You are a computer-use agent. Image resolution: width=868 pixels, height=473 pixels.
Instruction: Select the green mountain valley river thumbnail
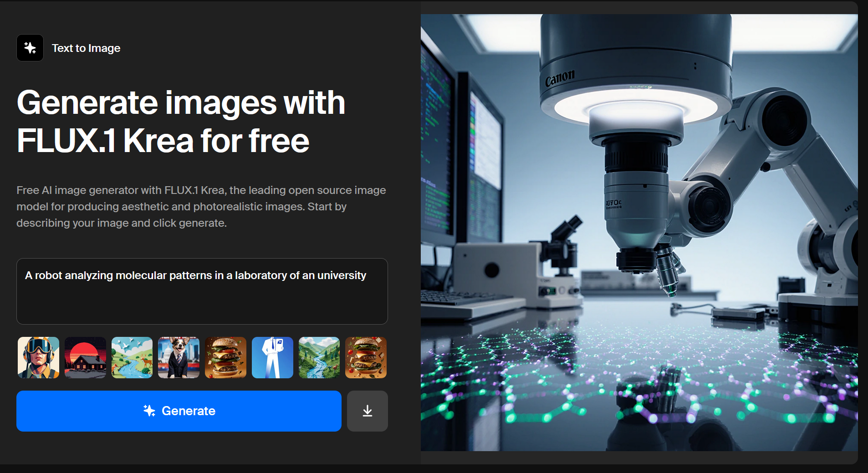tap(319, 357)
